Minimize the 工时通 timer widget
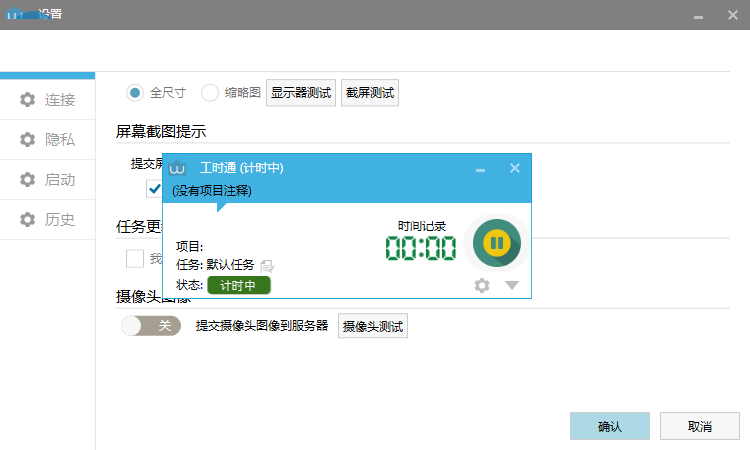The height and width of the screenshot is (450, 750). [480, 169]
